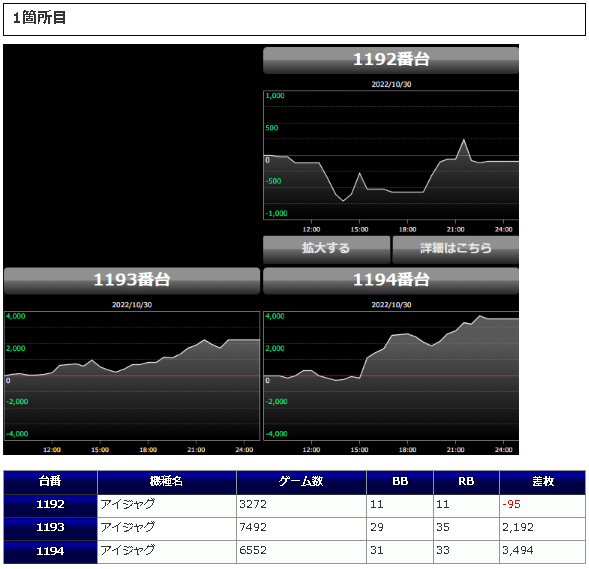
Task: Click the RB column header
Action: (x=467, y=482)
